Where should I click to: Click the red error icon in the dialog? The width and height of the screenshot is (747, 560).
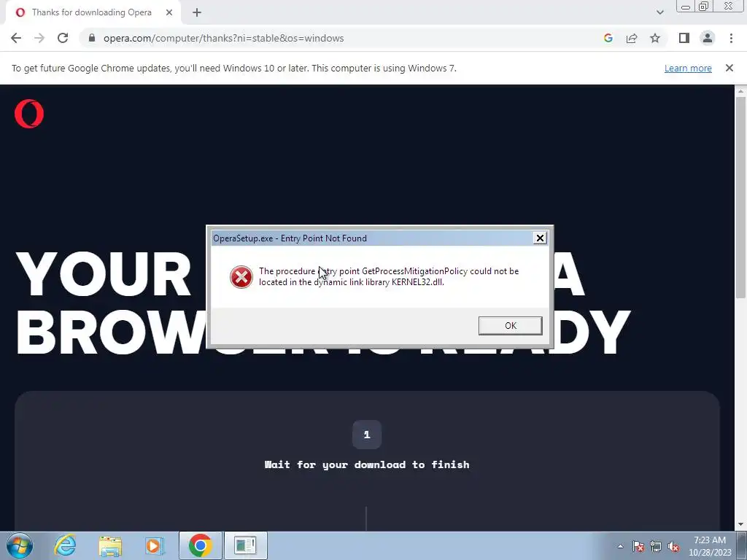[241, 277]
